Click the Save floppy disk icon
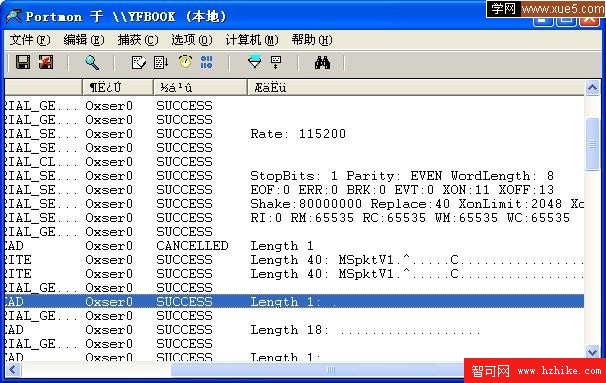This screenshot has width=606, height=383. (x=23, y=62)
